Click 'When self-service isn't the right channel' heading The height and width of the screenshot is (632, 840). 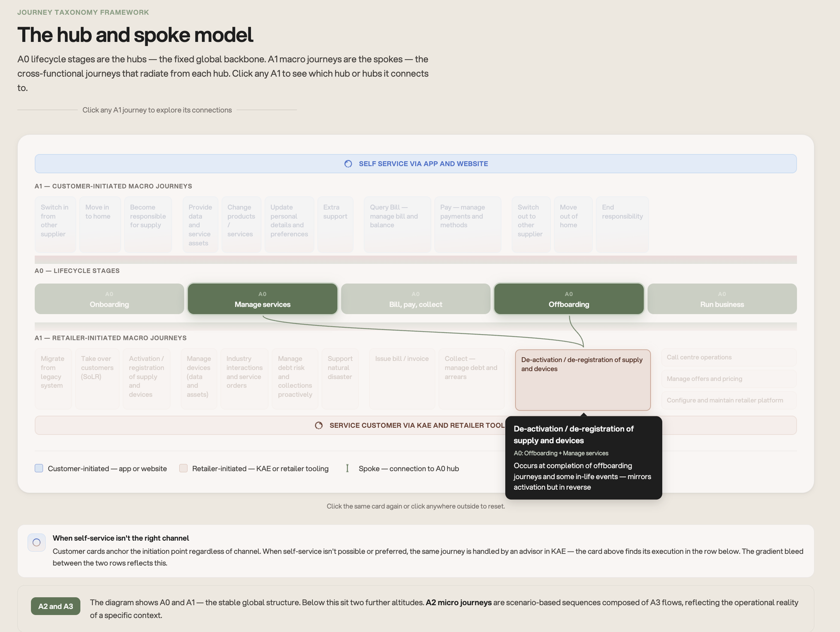click(121, 538)
